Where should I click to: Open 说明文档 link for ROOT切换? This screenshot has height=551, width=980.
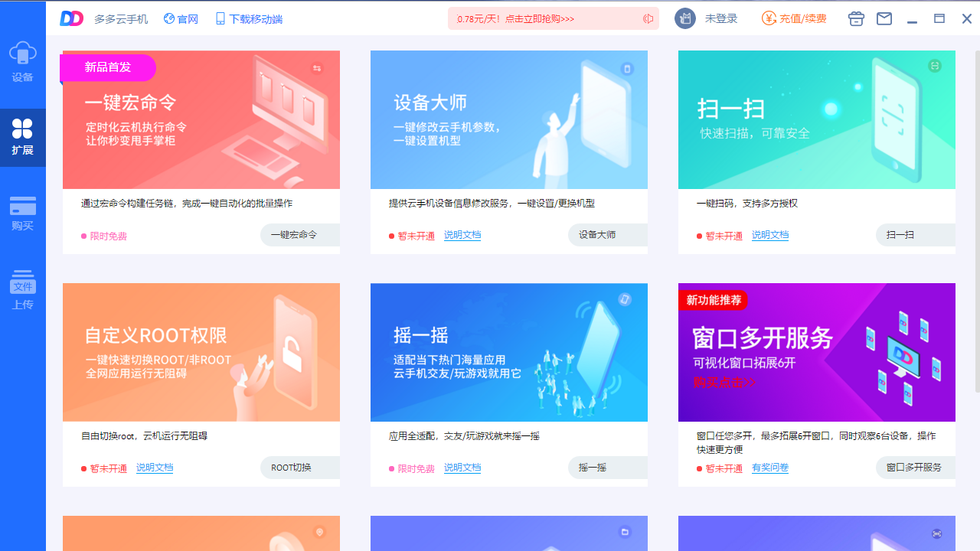[x=155, y=468]
